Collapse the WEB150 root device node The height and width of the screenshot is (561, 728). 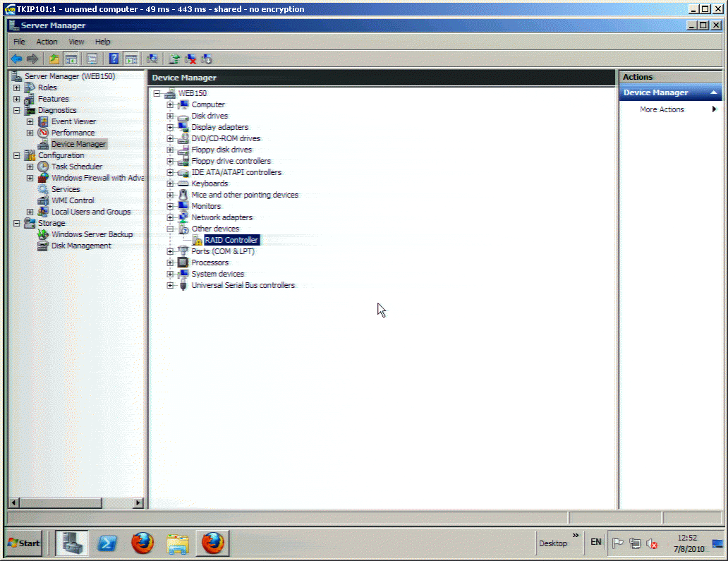pyautogui.click(x=157, y=93)
